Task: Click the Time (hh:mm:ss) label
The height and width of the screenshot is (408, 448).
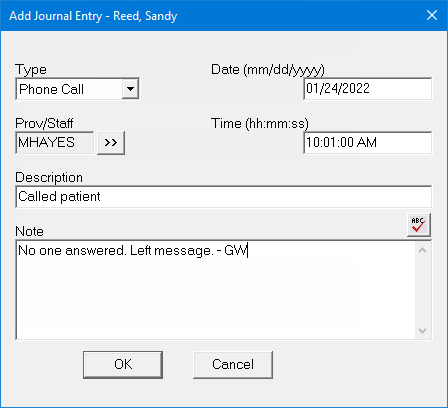Action: (x=260, y=124)
